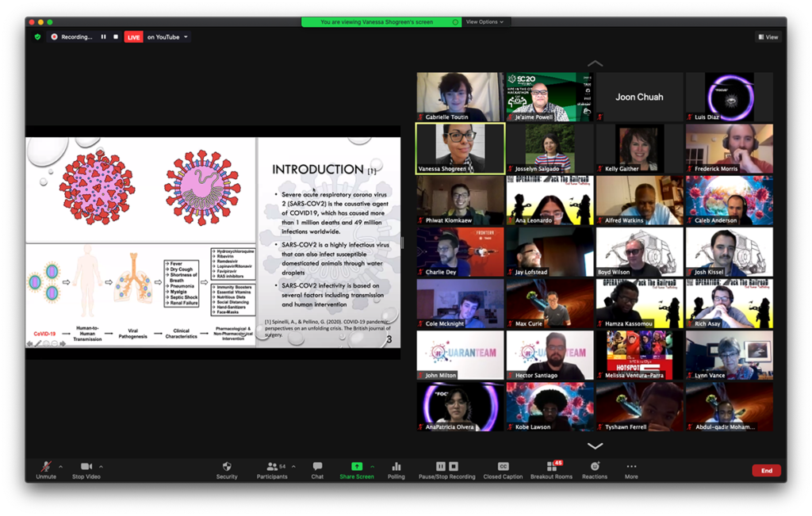This screenshot has height=516, width=812.
Task: Open the Participants panel
Action: (x=272, y=467)
